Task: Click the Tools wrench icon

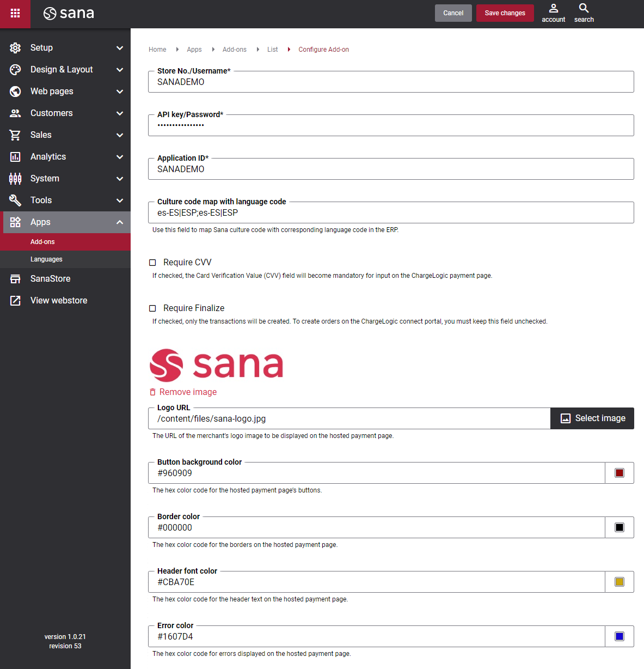Action: click(15, 200)
